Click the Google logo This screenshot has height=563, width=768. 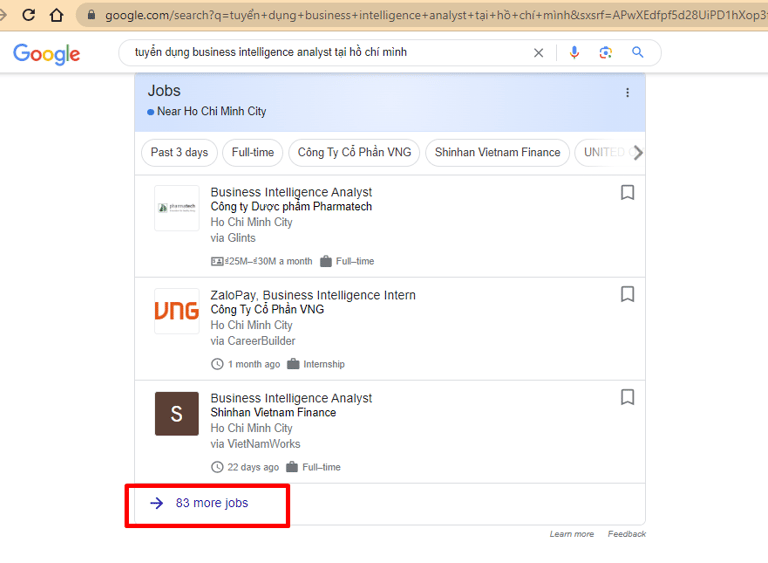(47, 54)
